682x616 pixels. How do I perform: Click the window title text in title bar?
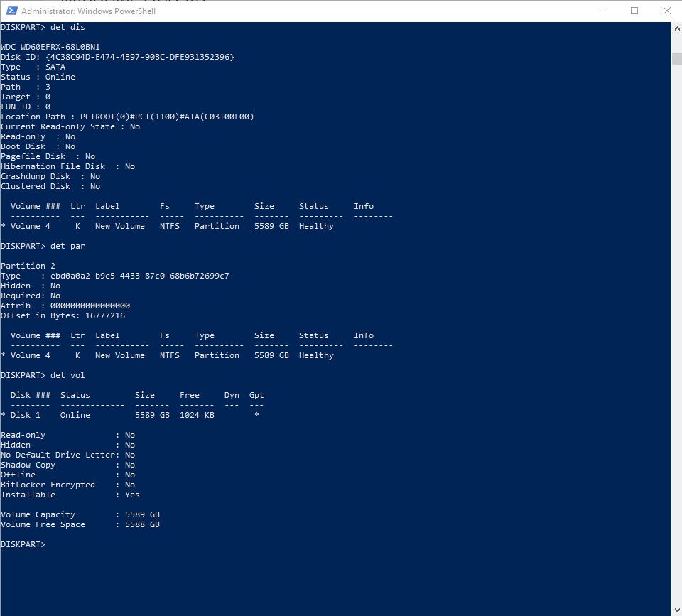(x=88, y=11)
